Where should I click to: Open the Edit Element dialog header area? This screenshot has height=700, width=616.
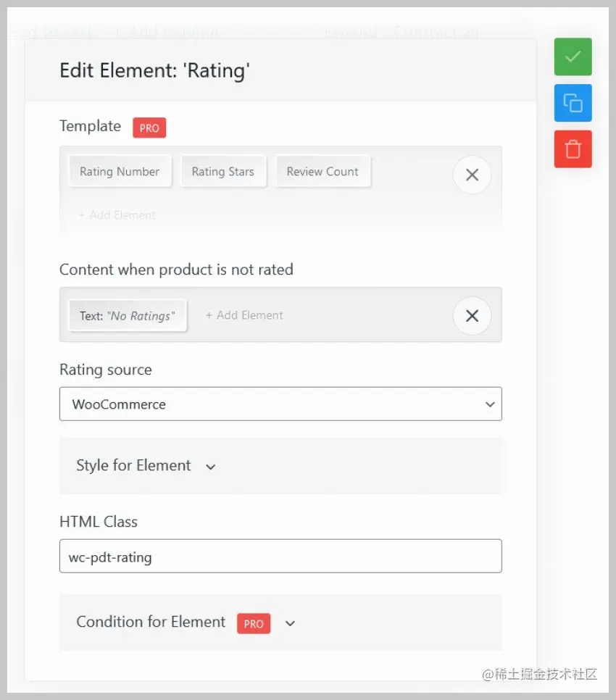[155, 70]
